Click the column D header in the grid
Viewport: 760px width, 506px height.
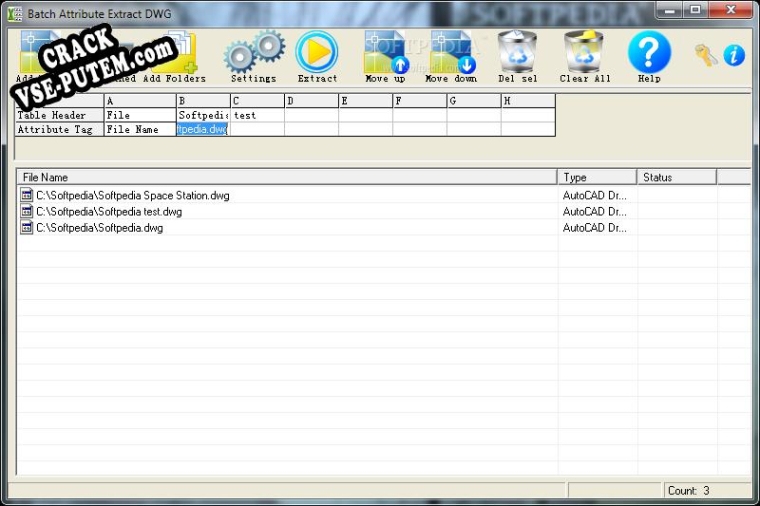coord(311,101)
